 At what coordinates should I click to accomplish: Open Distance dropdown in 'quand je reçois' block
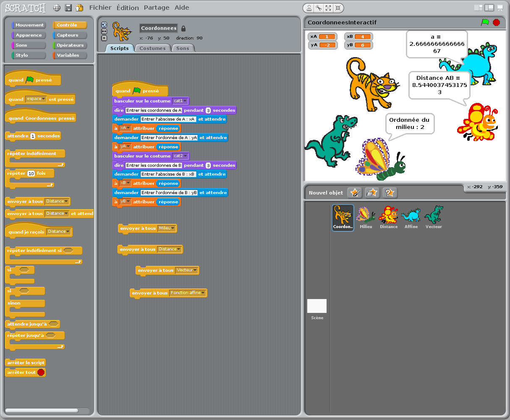click(x=58, y=231)
